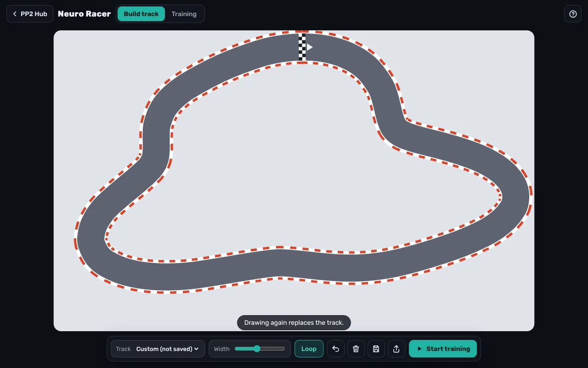
Task: Open the help question mark icon
Action: tap(573, 14)
